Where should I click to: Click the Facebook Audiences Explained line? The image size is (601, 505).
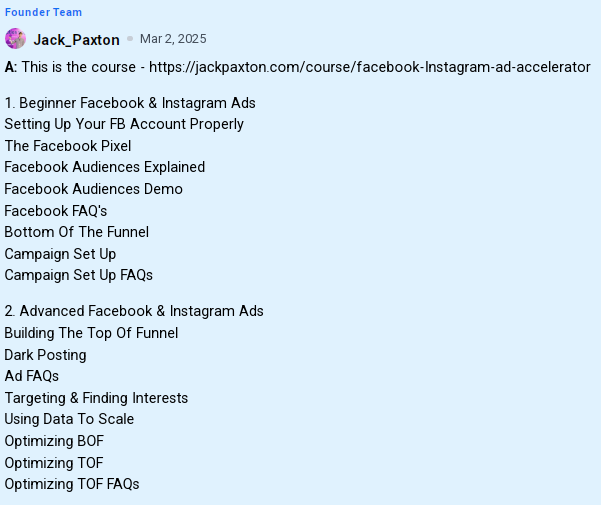pyautogui.click(x=105, y=167)
